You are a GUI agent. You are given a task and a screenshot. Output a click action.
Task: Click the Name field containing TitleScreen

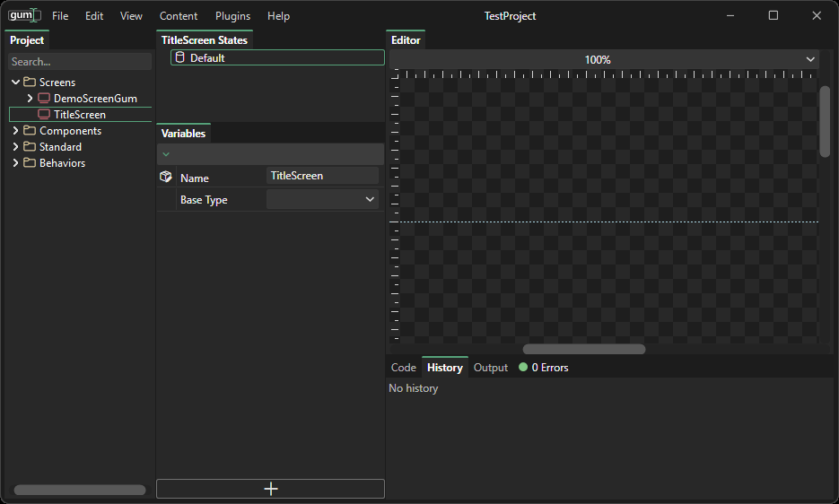[x=322, y=176]
